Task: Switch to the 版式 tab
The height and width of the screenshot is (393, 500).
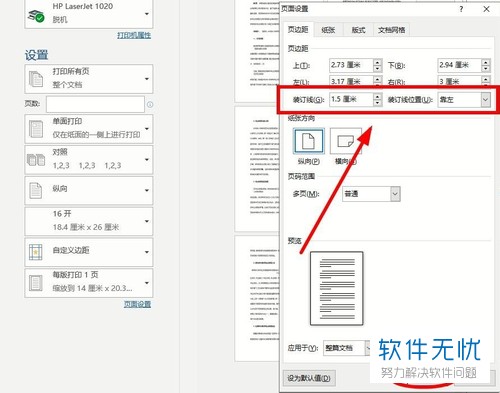Action: click(358, 30)
